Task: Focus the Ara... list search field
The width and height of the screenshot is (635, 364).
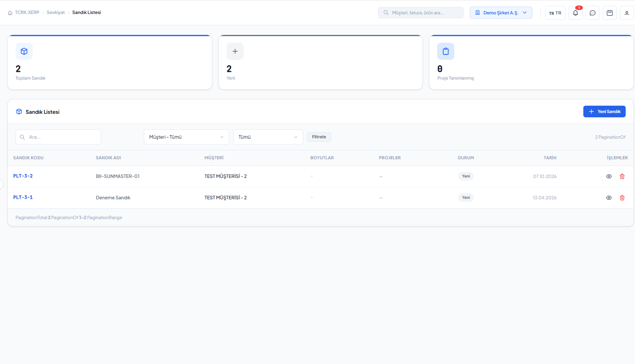Action: click(x=58, y=137)
